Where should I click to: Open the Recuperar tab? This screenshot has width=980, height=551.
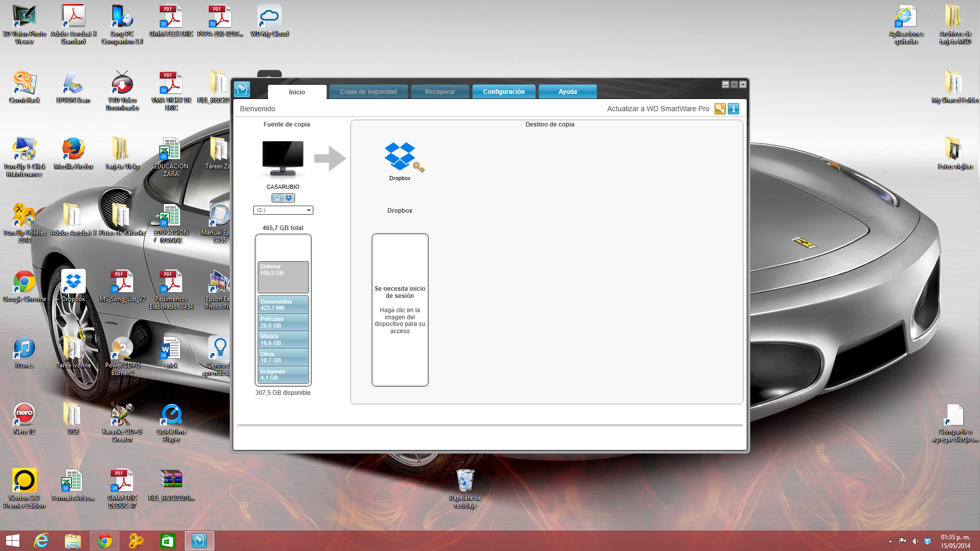[439, 92]
